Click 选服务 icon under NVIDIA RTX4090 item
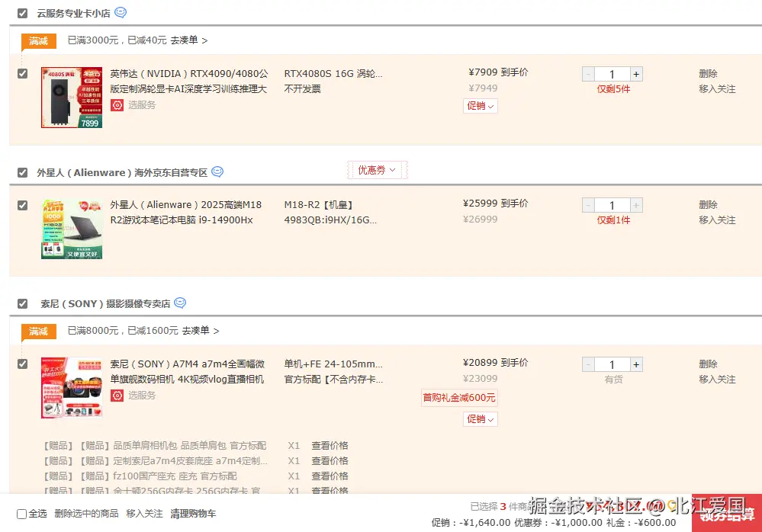The width and height of the screenshot is (762, 532). tap(117, 105)
